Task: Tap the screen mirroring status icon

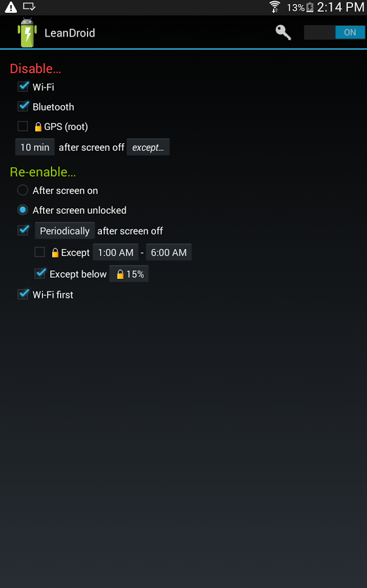Action: click(29, 7)
